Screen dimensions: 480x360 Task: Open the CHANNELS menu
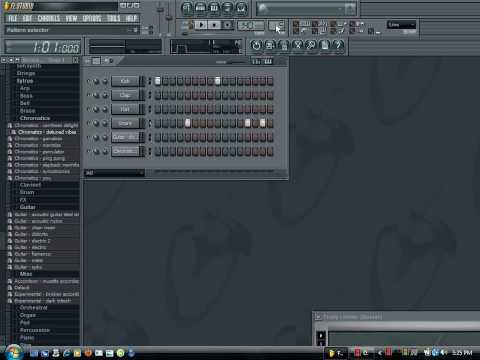coord(49,18)
